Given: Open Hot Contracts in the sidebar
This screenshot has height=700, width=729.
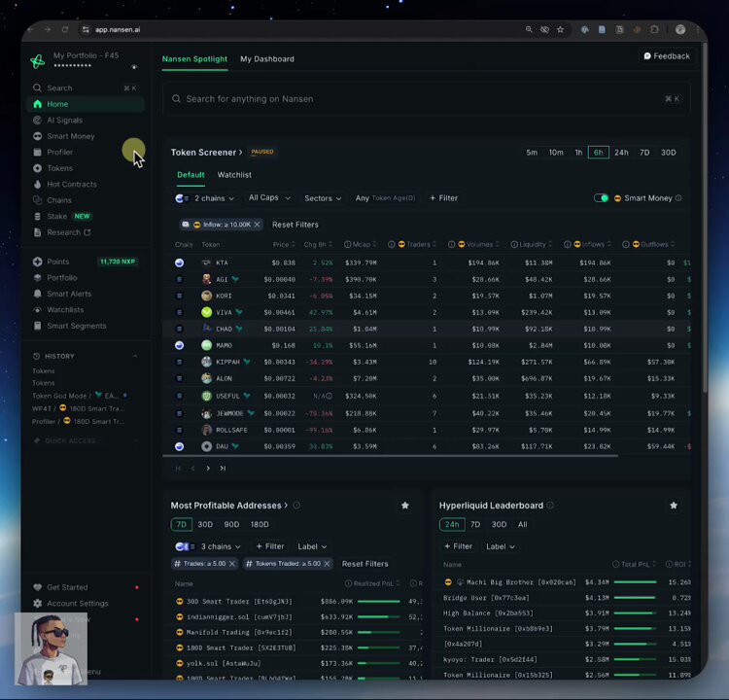Looking at the screenshot, I should point(64,184).
